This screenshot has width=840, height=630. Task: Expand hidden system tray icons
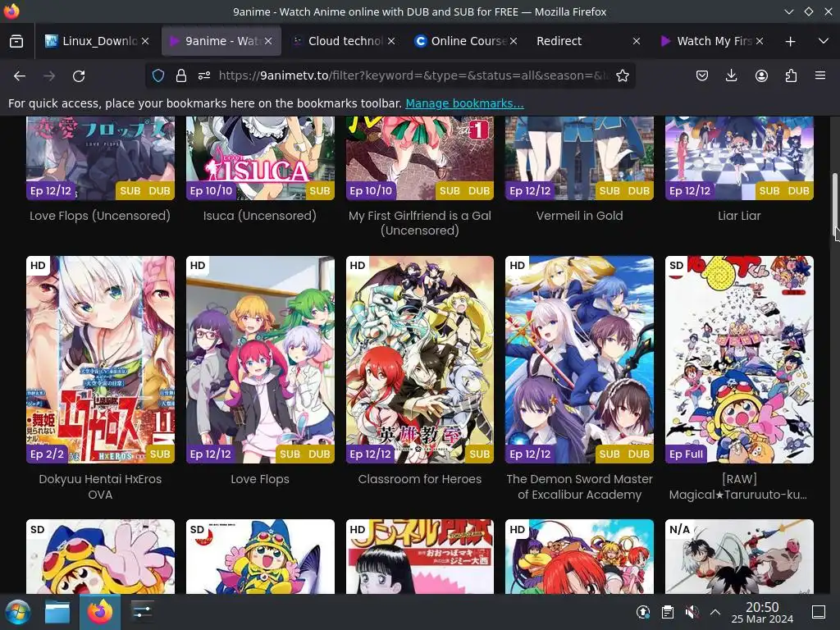715,612
